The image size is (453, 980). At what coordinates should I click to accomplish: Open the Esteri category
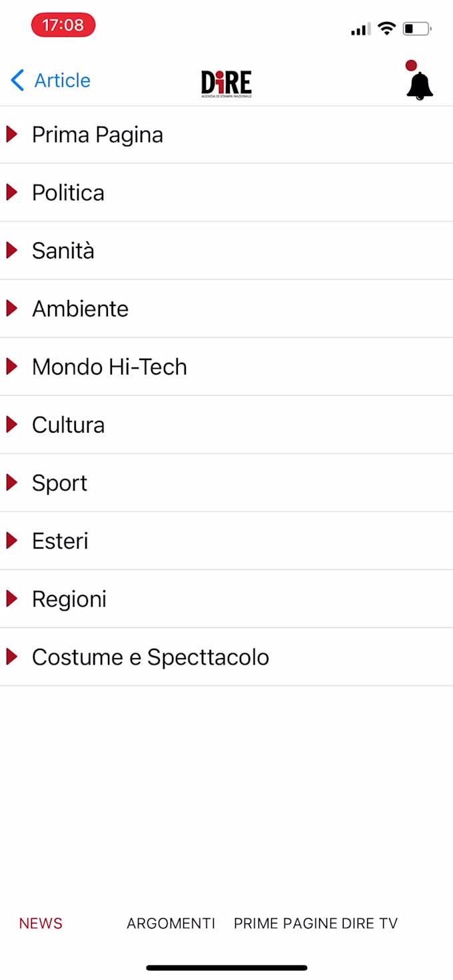(x=60, y=541)
